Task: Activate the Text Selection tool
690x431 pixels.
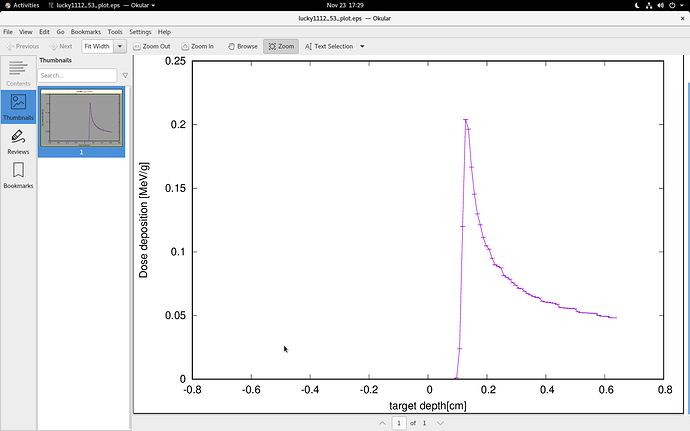Action: pyautogui.click(x=329, y=46)
